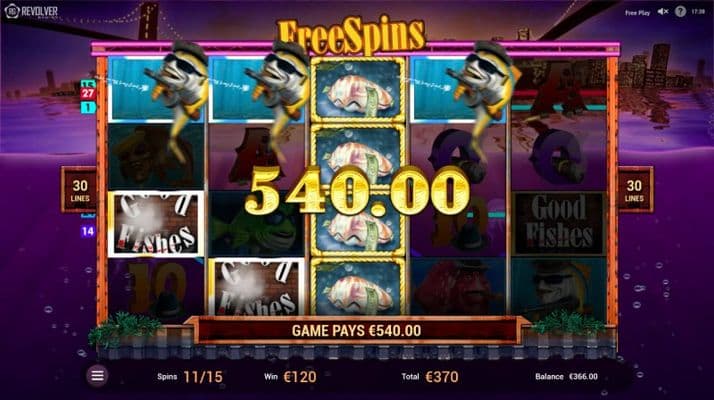714x400 pixels.
Task: Click the Total €370 display
Action: (x=430, y=377)
